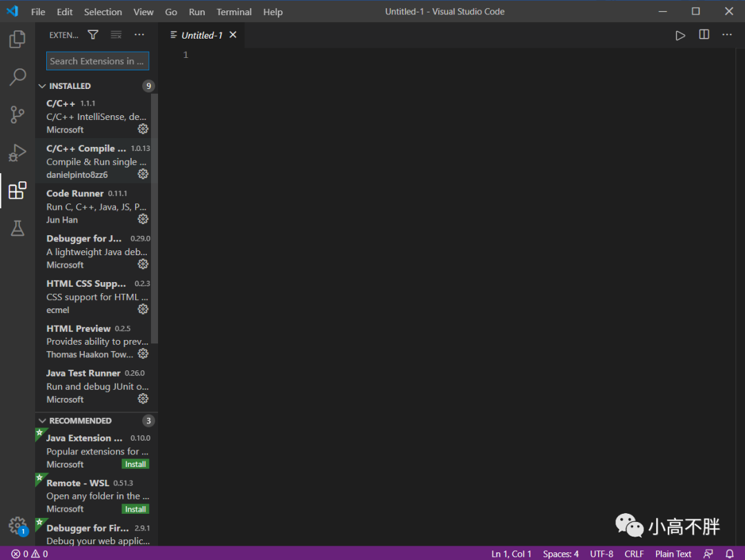
Task: Open gear menu for C/C++ Compile Run
Action: 143,174
